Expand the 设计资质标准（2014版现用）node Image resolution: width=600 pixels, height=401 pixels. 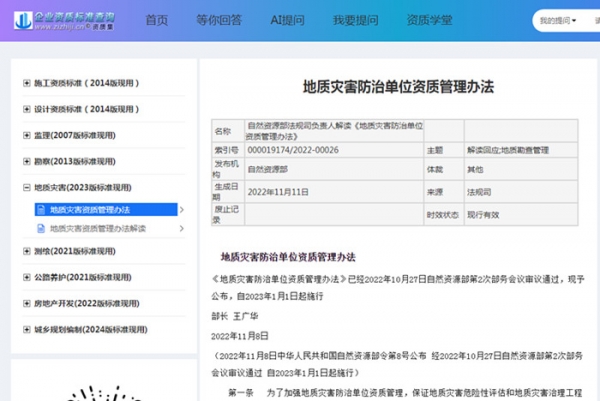(x=27, y=109)
